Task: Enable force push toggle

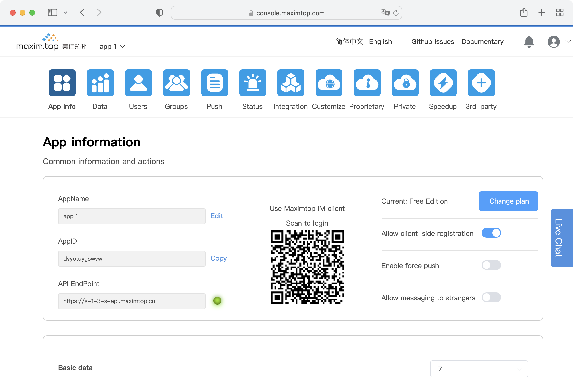Action: (x=491, y=265)
